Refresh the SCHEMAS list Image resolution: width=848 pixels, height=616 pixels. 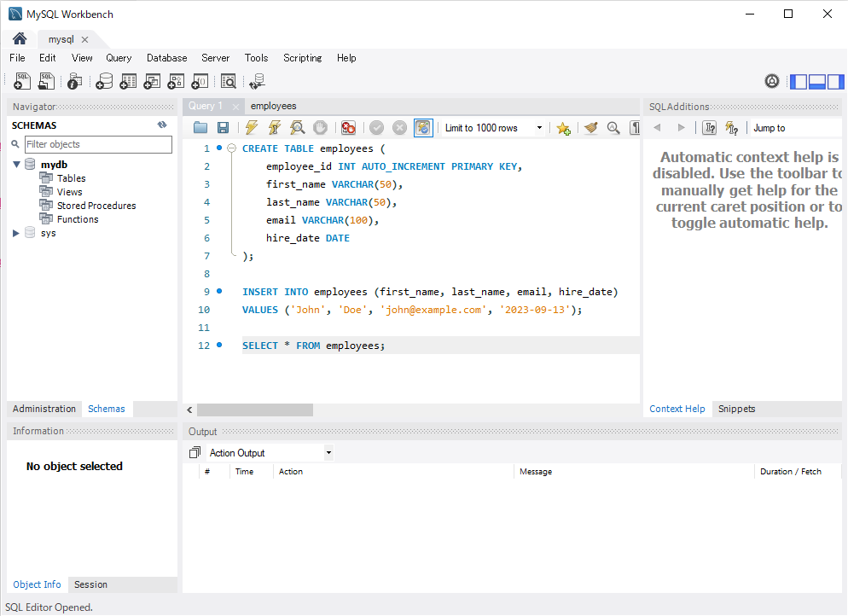(x=162, y=125)
